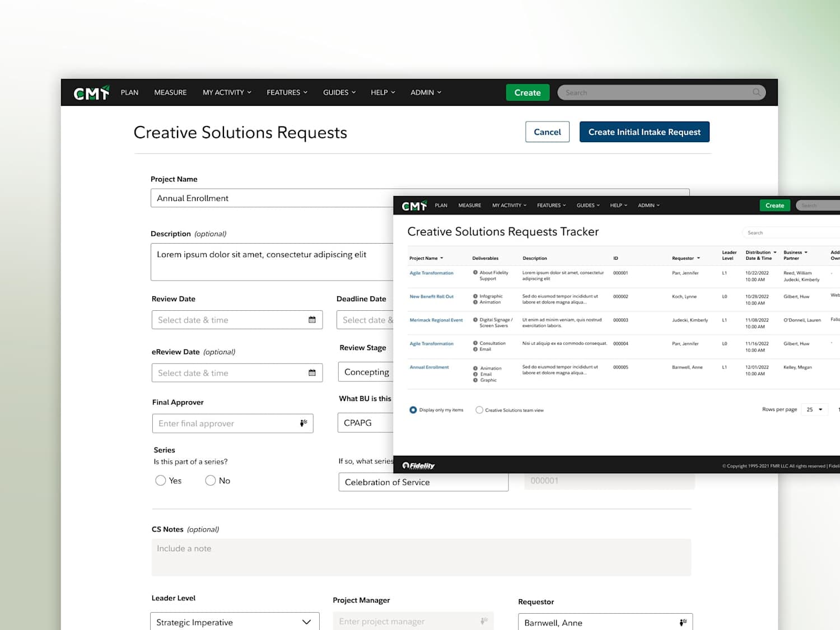Select Yes for part of a series
This screenshot has height=630, width=840.
tap(161, 480)
